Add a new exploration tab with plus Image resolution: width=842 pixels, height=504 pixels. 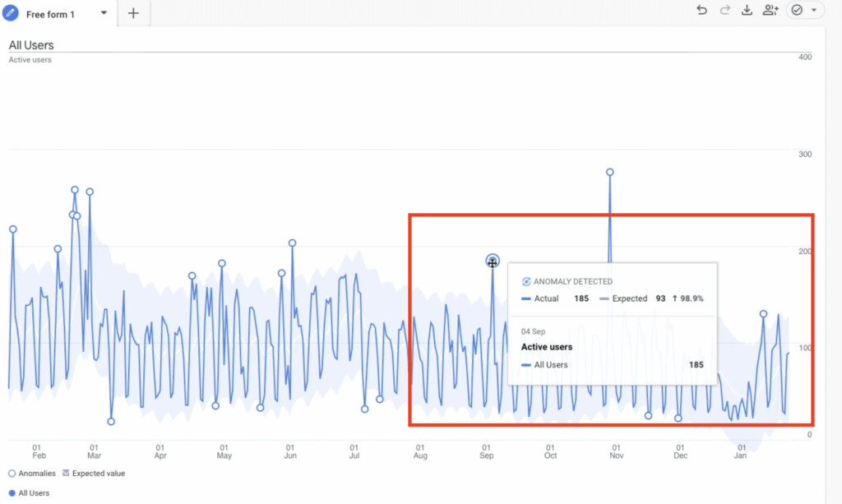click(133, 13)
